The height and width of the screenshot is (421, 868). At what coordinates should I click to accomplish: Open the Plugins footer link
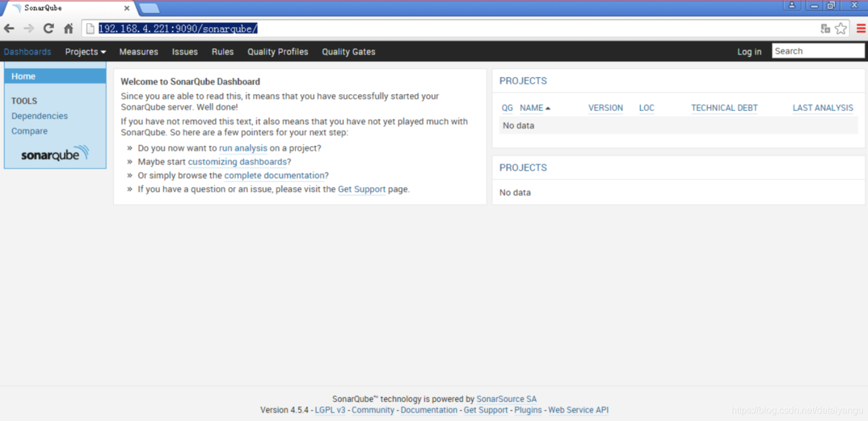[528, 410]
